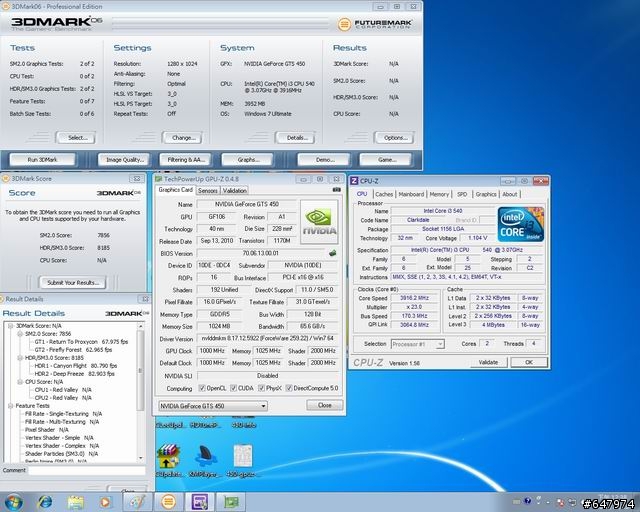The width and height of the screenshot is (640, 512).
Task: Click the Details... system button
Action: 297,138
